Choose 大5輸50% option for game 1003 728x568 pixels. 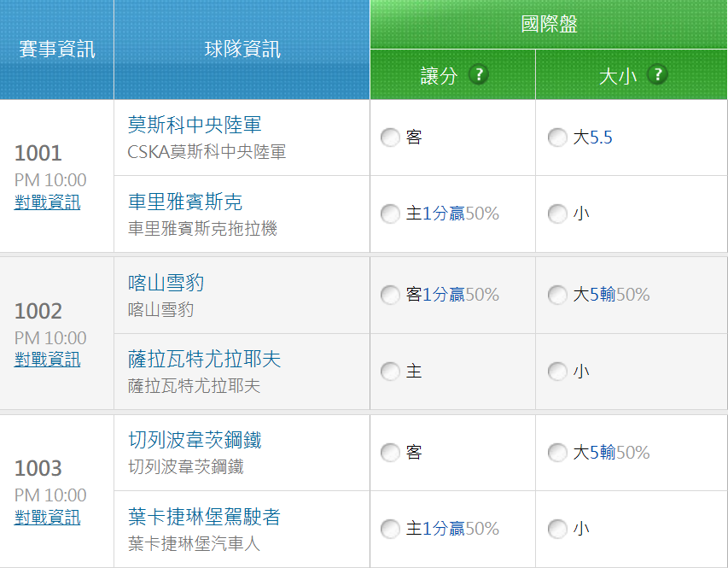(x=557, y=453)
